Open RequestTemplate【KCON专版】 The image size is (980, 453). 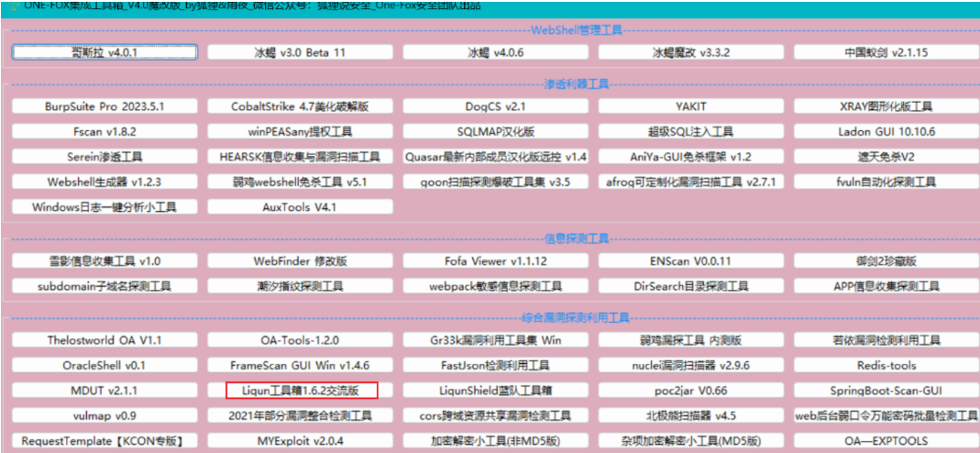pos(105,440)
